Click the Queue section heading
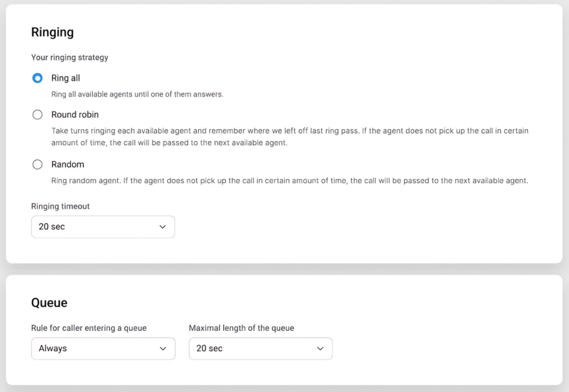Image resolution: width=569 pixels, height=392 pixels. (49, 303)
